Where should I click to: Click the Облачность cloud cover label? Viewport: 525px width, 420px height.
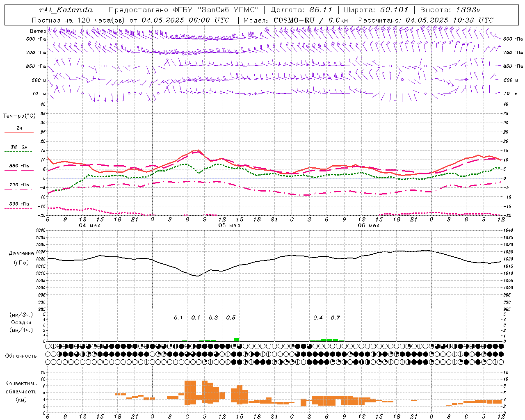coord(21,356)
